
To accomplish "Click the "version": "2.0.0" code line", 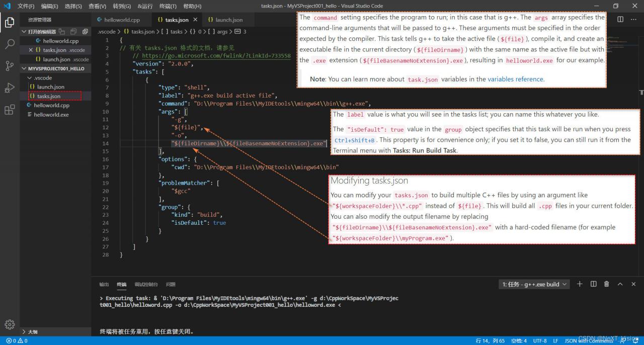I will (163, 64).
